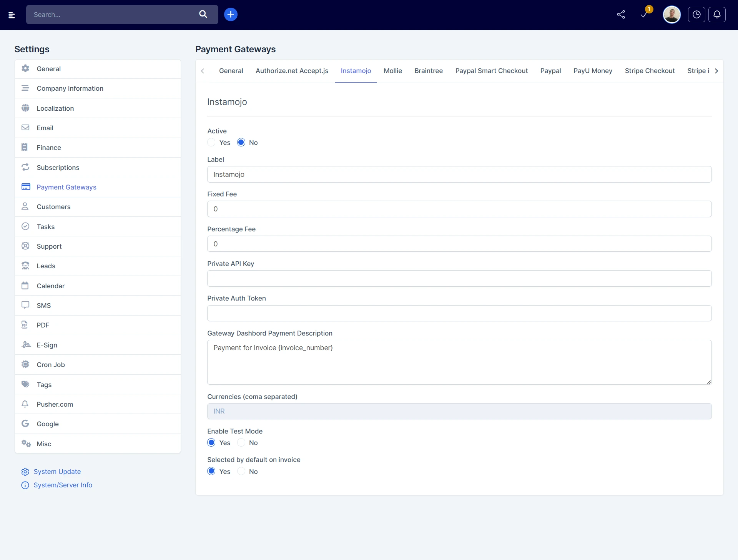Select No for Enable Test Mode
The image size is (738, 560).
click(241, 443)
